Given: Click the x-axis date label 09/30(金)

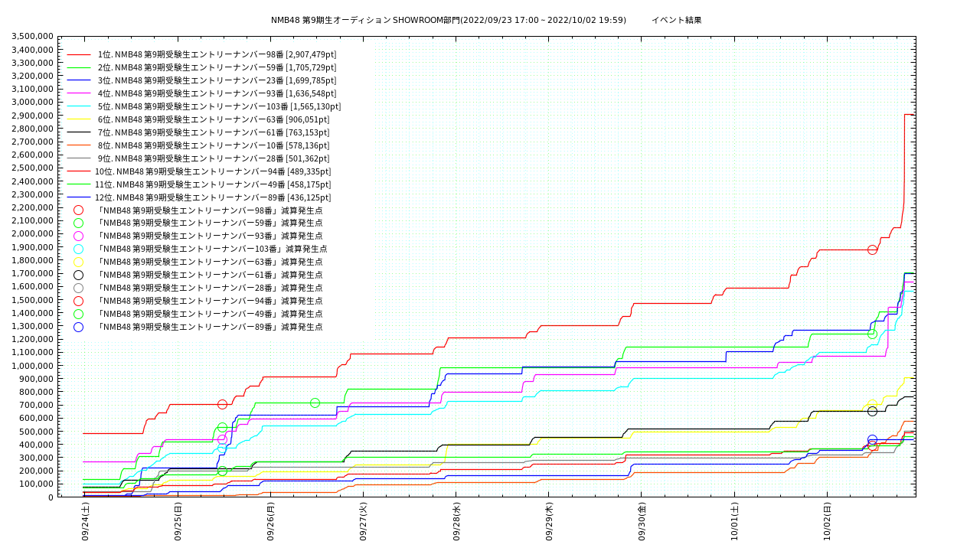Looking at the screenshot, I should click(641, 521).
